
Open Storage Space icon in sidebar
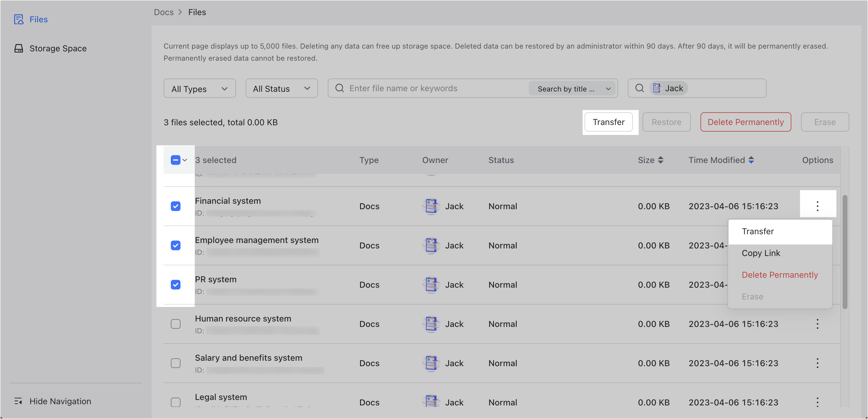pos(18,48)
